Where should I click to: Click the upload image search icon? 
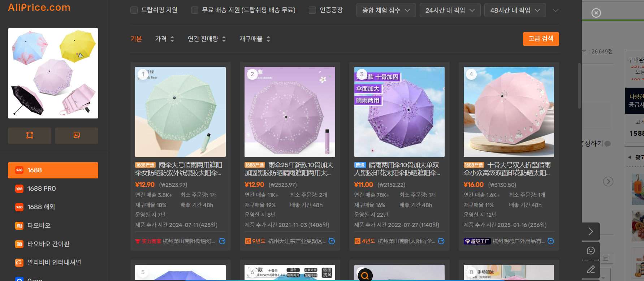(77, 135)
